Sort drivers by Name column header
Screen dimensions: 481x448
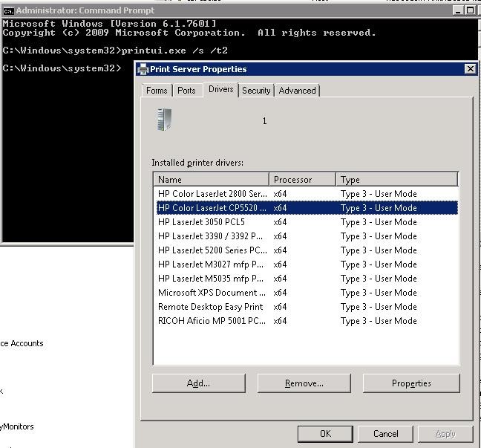pos(211,179)
